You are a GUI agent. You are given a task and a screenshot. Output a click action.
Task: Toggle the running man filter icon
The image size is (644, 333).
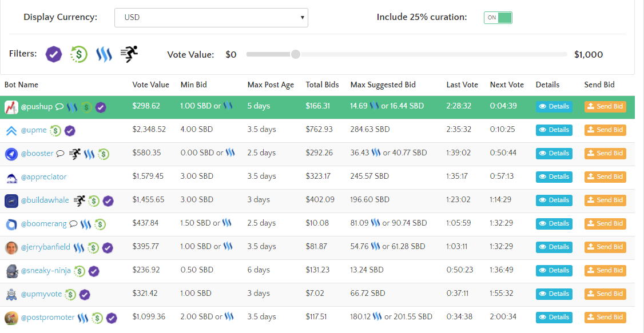click(129, 54)
